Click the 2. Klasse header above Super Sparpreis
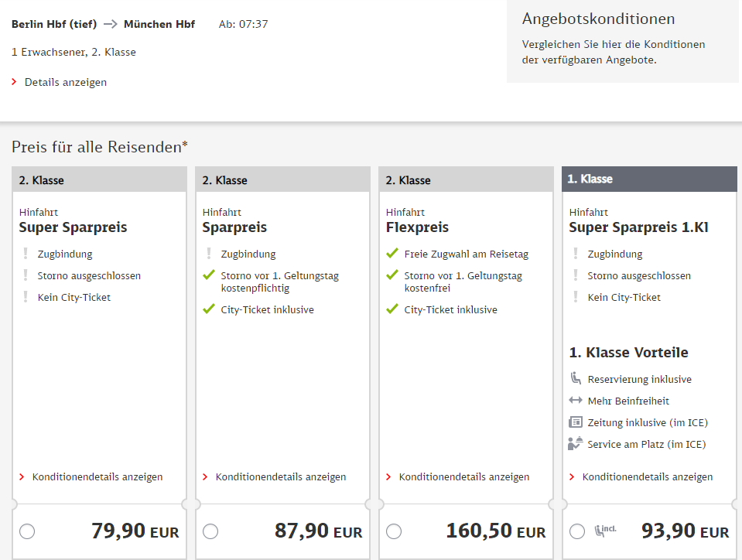This screenshot has width=742, height=560. coord(99,179)
